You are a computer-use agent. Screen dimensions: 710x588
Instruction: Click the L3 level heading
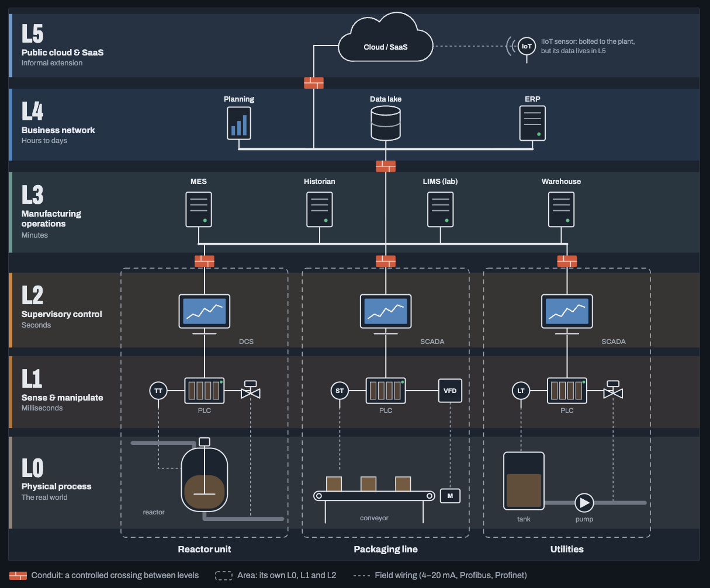coord(33,194)
